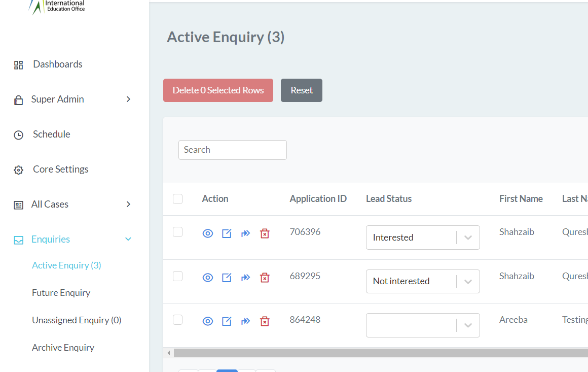Tick the select-all checkbox in table header
588x372 pixels.
click(177, 199)
